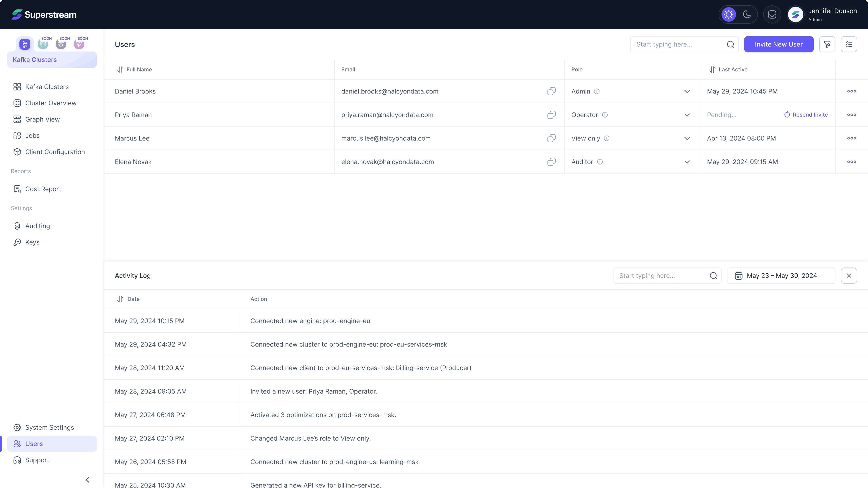868x488 pixels.
Task: Select 'Connected new engine: prod-engine-eu' entry
Action: [486, 321]
